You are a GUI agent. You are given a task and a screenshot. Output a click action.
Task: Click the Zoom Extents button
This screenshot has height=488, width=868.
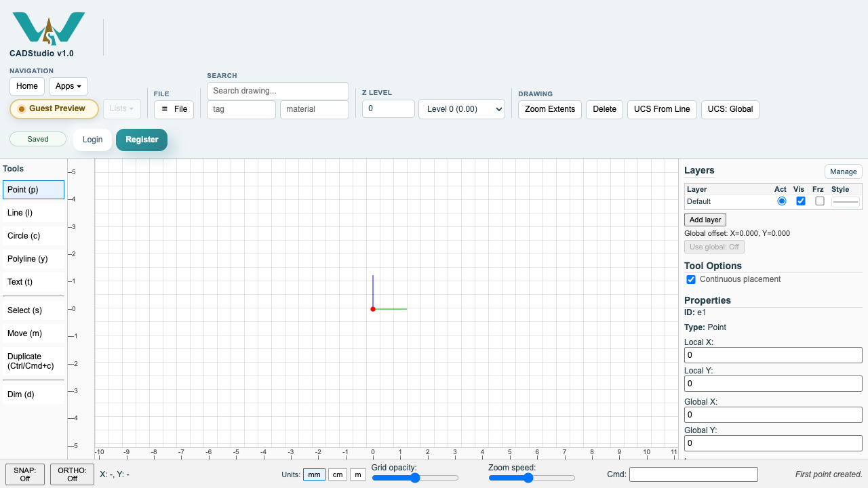(x=550, y=109)
